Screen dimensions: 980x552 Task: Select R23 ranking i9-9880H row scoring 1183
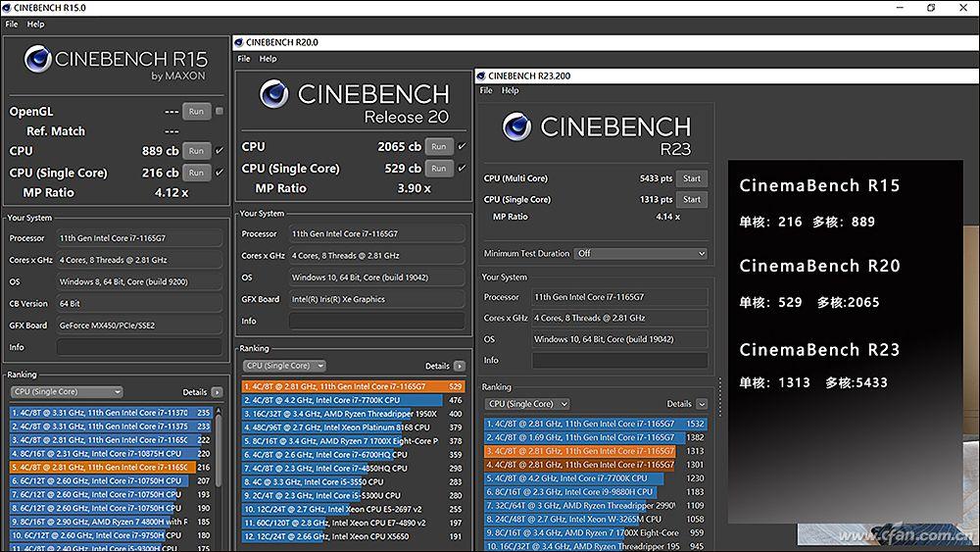[x=596, y=492]
